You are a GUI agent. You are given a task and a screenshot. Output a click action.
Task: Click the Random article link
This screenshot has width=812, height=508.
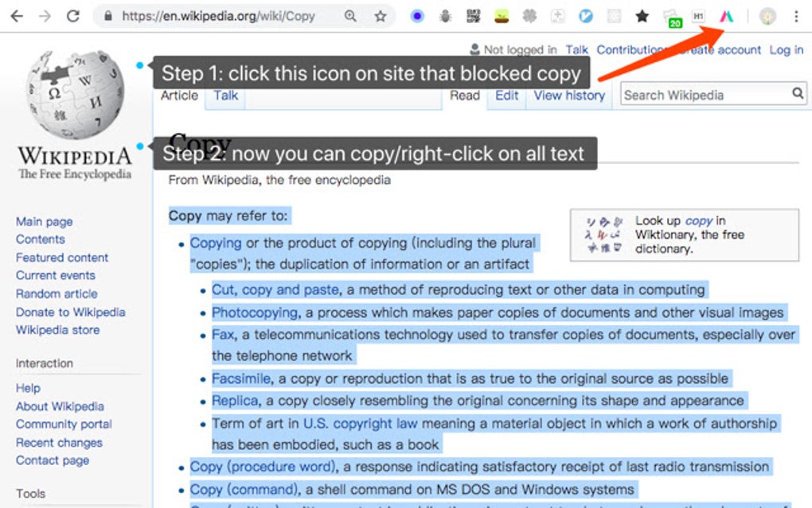pos(57,294)
